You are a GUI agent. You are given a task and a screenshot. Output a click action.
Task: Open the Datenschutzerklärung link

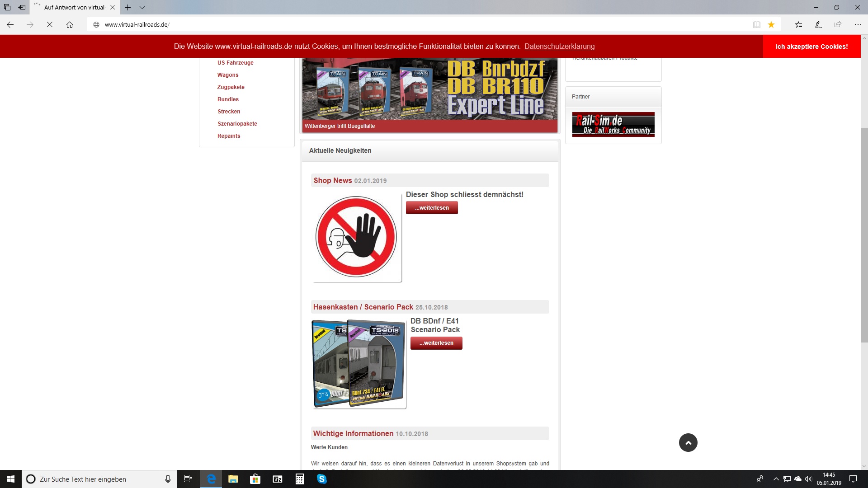tap(559, 47)
